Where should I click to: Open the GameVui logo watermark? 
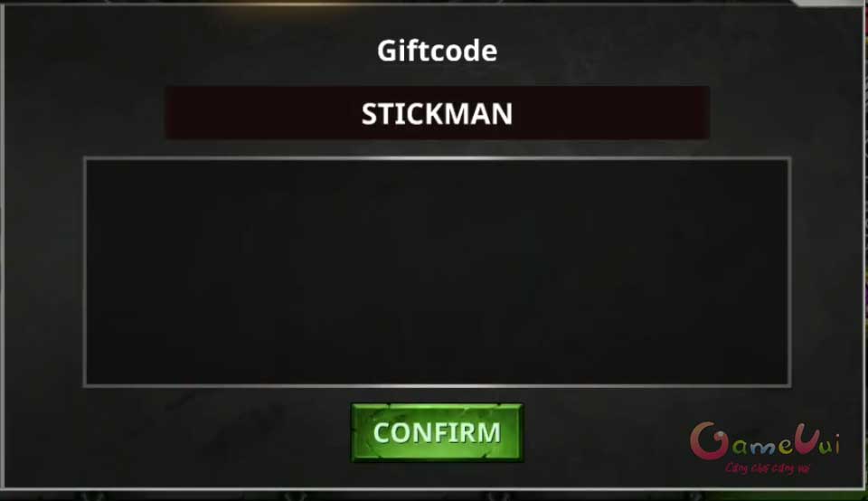tap(765, 448)
